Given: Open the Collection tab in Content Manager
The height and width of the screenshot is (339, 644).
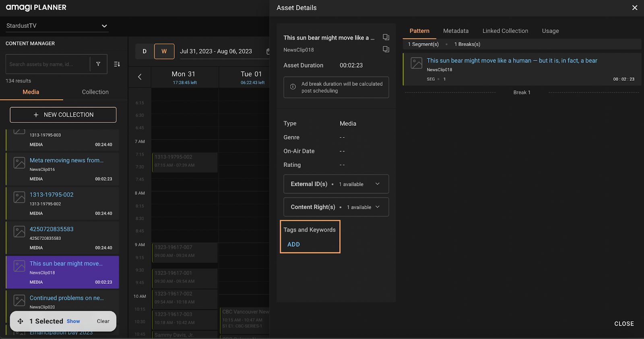Looking at the screenshot, I should [x=95, y=92].
